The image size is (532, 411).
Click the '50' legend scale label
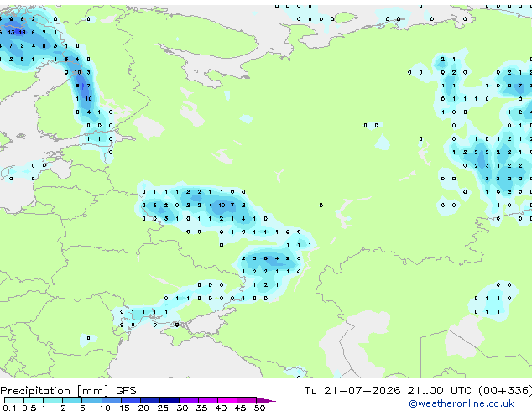pos(259,408)
